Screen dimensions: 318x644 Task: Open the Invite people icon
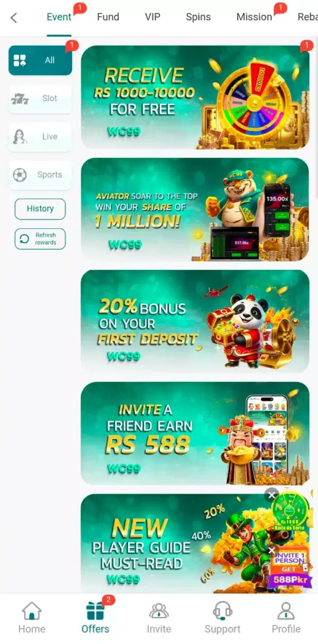coord(159,611)
